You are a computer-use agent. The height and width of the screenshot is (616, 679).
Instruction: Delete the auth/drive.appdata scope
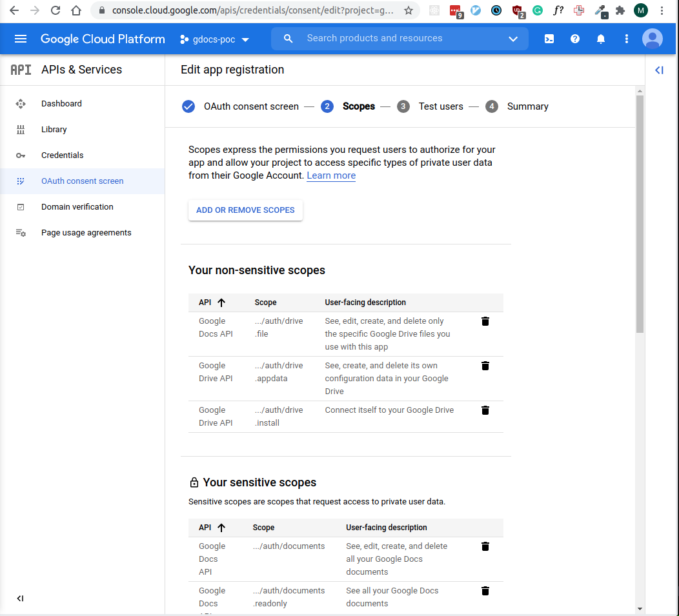click(x=485, y=366)
